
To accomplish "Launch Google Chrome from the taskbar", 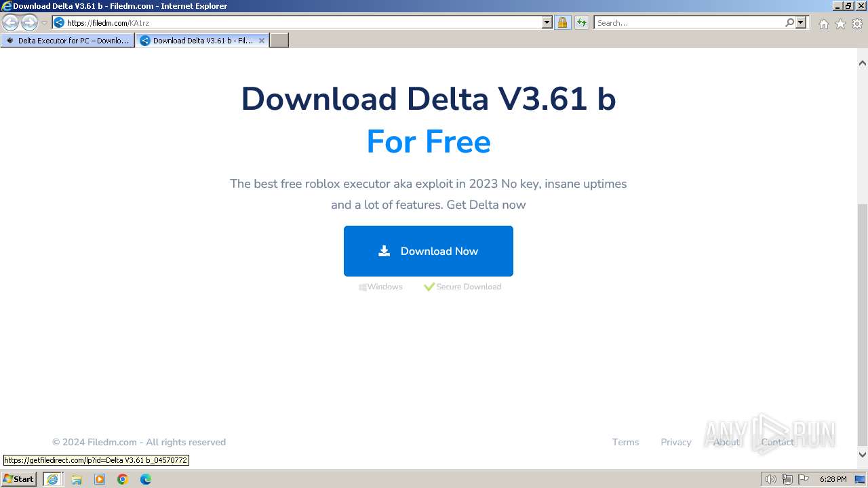I will pos(123,479).
